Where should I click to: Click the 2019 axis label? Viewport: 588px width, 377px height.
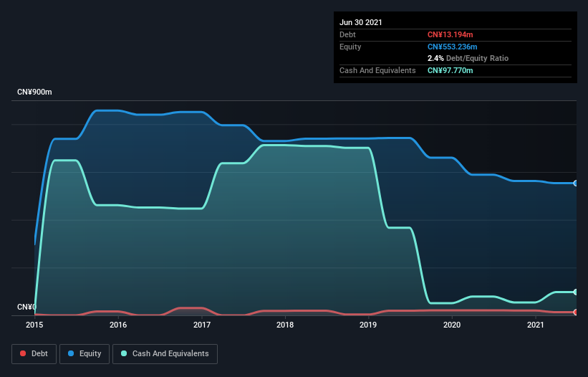coord(368,325)
